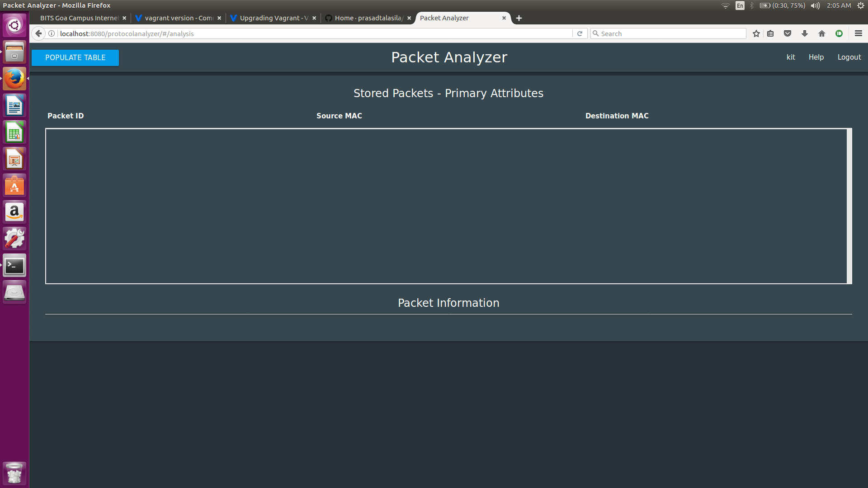
Task: Open the keyboard language En indicator
Action: click(x=740, y=5)
